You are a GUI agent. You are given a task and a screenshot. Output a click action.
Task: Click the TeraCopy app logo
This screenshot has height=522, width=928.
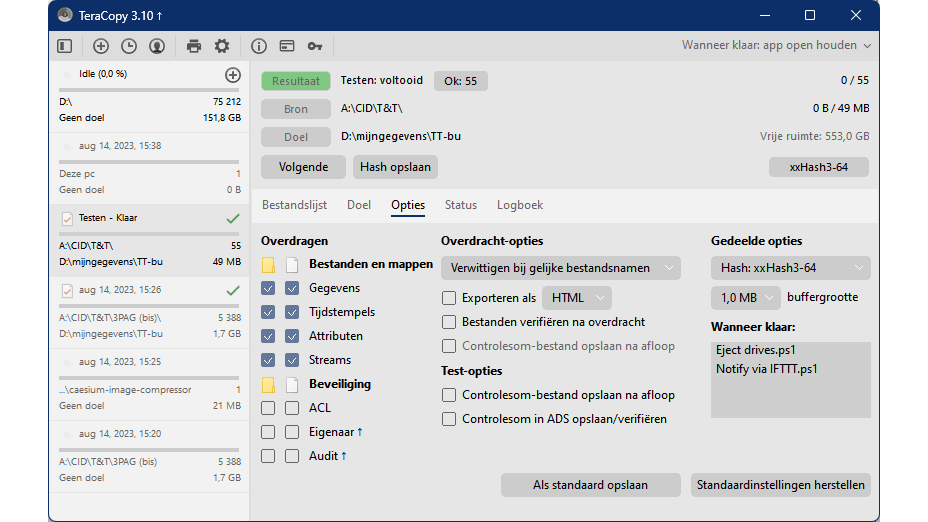tap(65, 15)
